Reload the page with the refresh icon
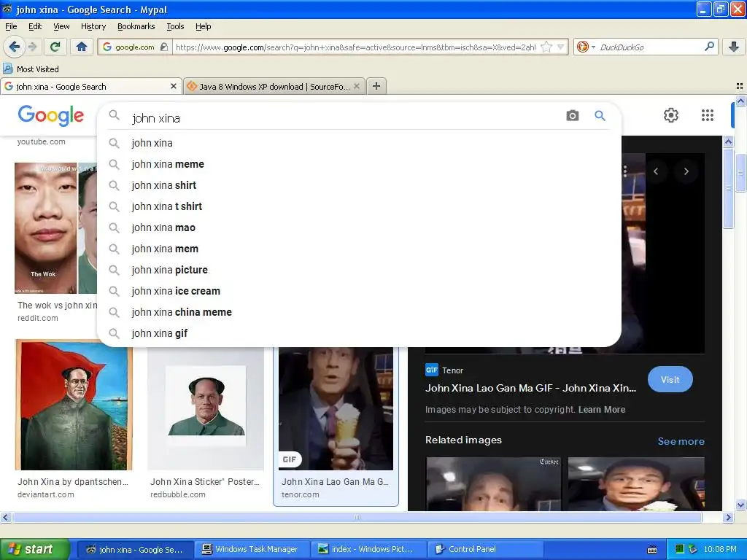The image size is (747, 560). (x=55, y=47)
